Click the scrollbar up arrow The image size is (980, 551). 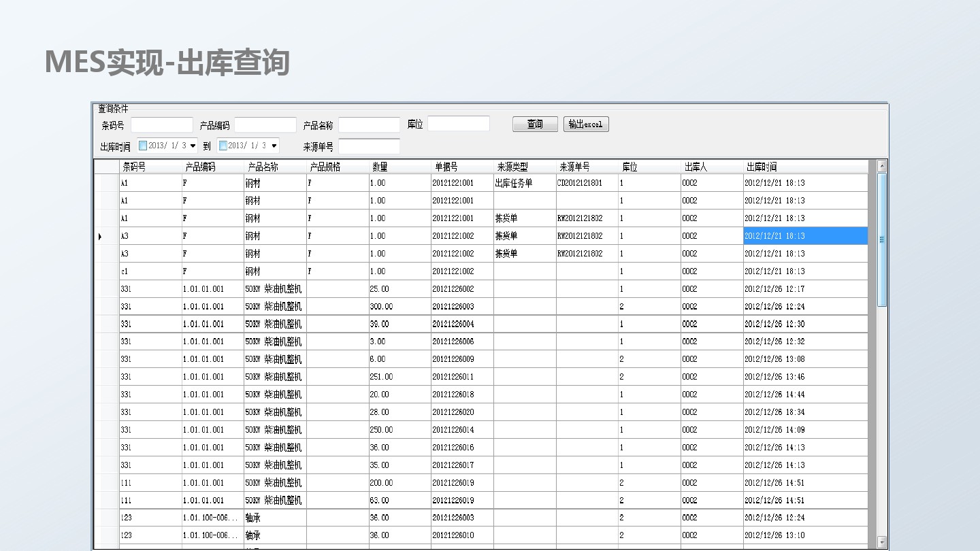coord(882,166)
